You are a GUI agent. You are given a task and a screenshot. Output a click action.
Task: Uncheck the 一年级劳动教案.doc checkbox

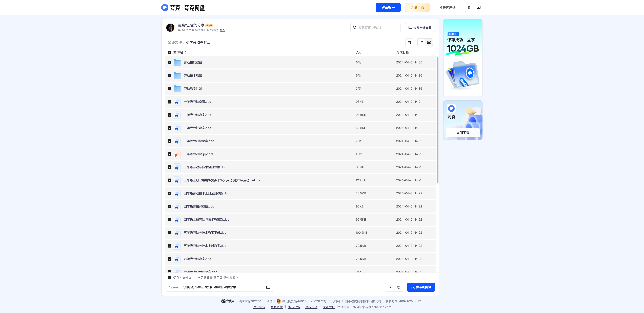170,115
